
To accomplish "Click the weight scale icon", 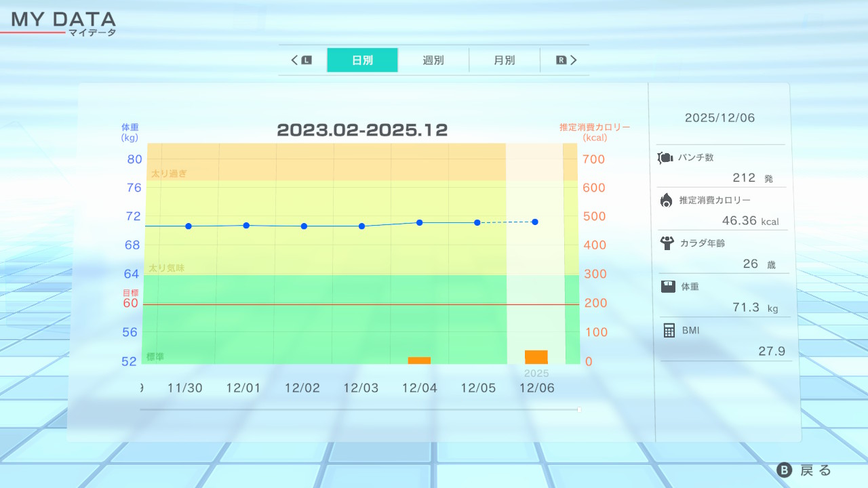I will [668, 287].
